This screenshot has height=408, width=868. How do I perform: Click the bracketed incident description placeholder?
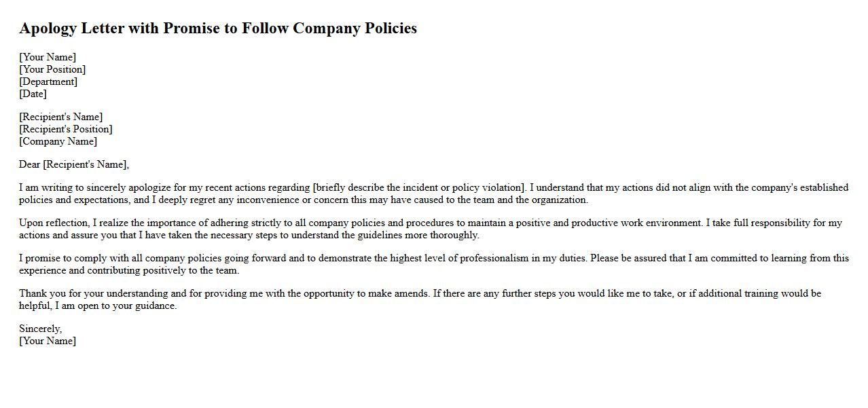coord(419,187)
